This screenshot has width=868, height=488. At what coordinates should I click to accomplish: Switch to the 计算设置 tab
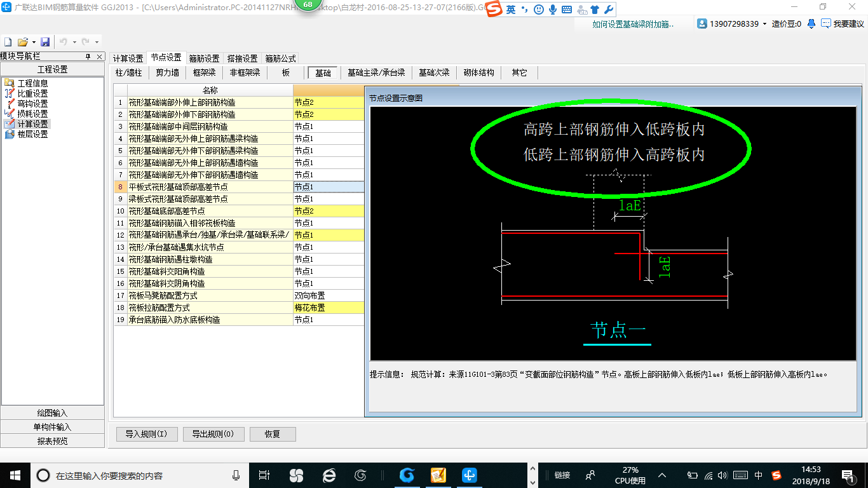click(x=128, y=58)
